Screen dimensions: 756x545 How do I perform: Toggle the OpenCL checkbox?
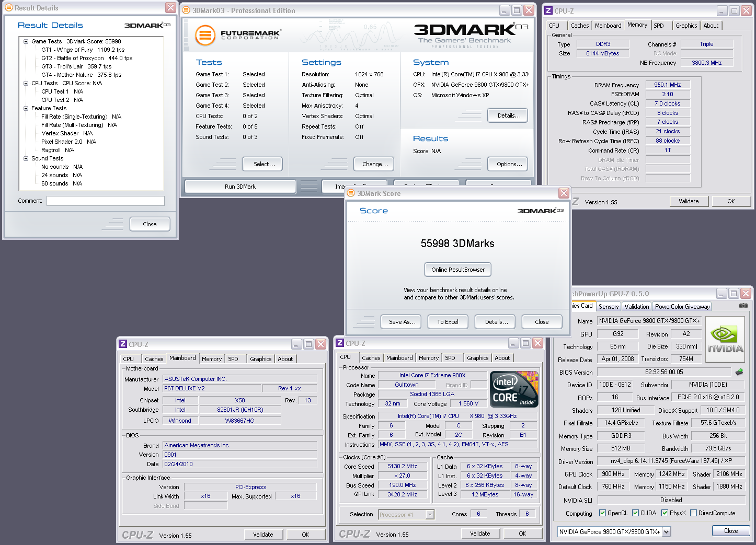coord(602,513)
